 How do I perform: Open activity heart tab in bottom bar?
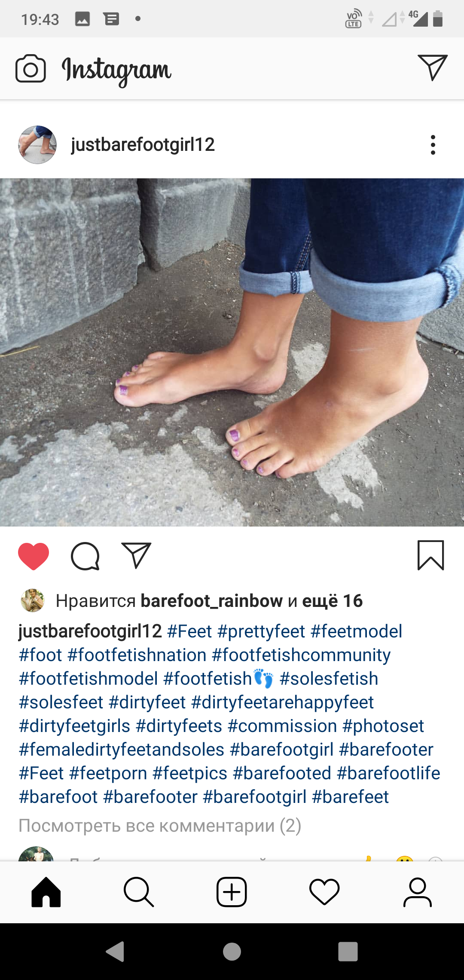pos(324,892)
